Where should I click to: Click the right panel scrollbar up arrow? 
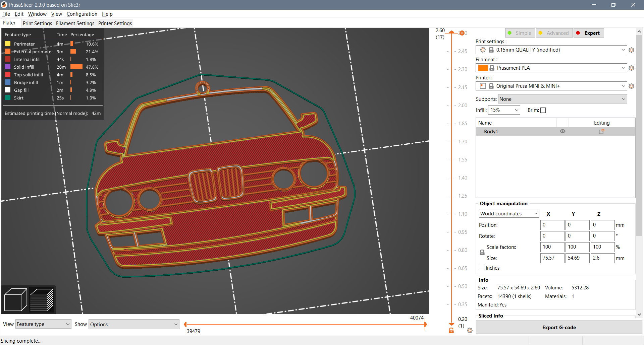tap(639, 31)
